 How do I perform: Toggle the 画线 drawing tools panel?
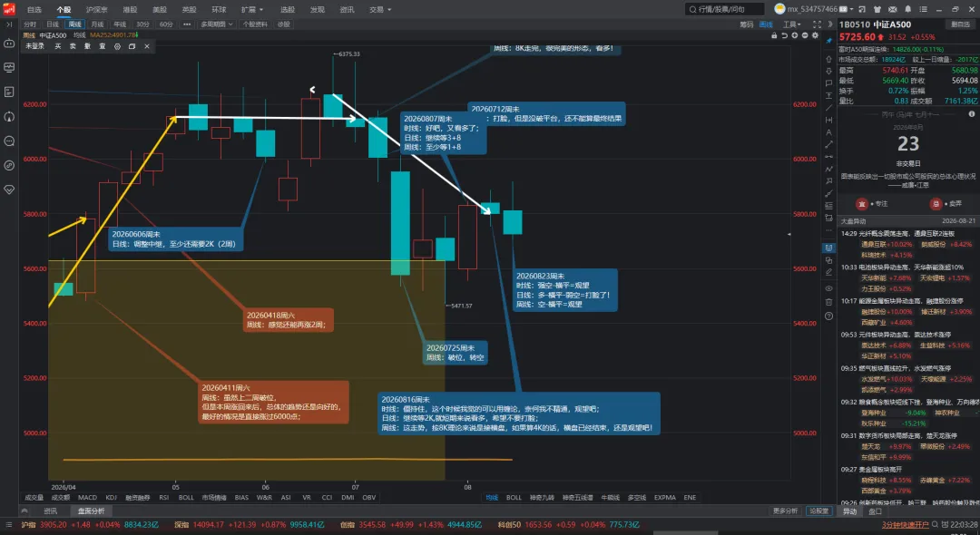[766, 24]
